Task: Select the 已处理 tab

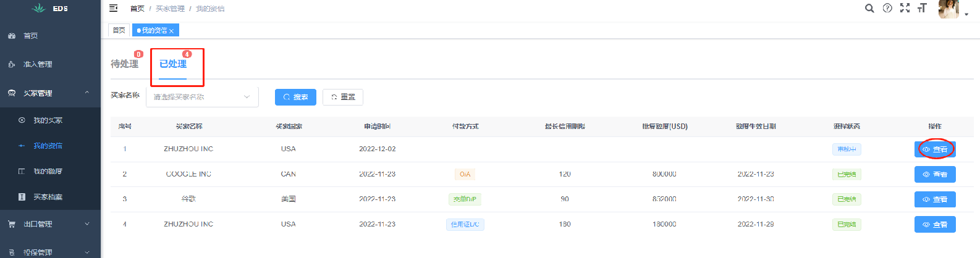Action: tap(173, 64)
